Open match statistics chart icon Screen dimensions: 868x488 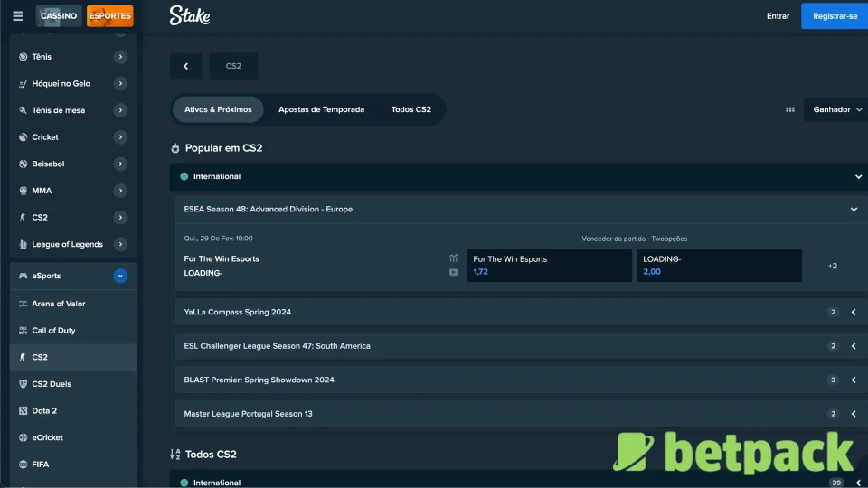453,258
